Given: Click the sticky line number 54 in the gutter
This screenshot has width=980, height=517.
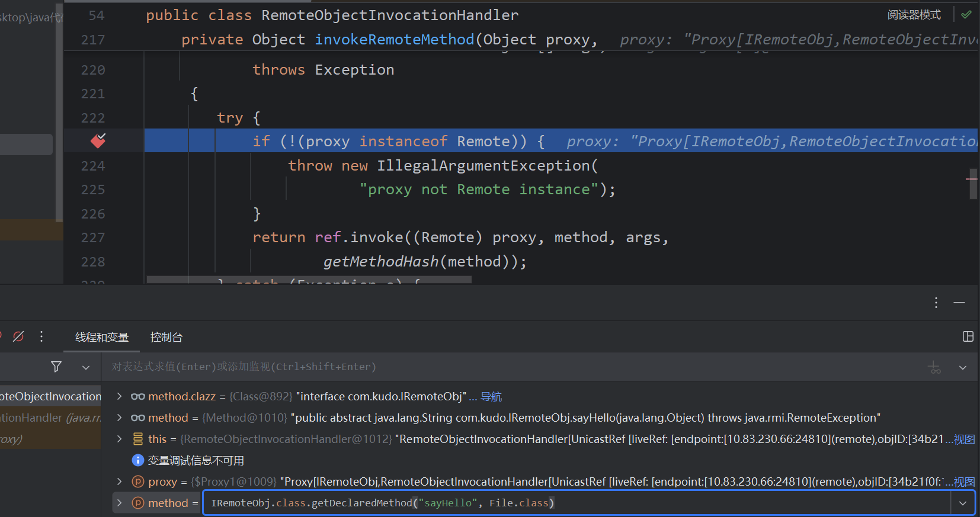Looking at the screenshot, I should 97,15.
